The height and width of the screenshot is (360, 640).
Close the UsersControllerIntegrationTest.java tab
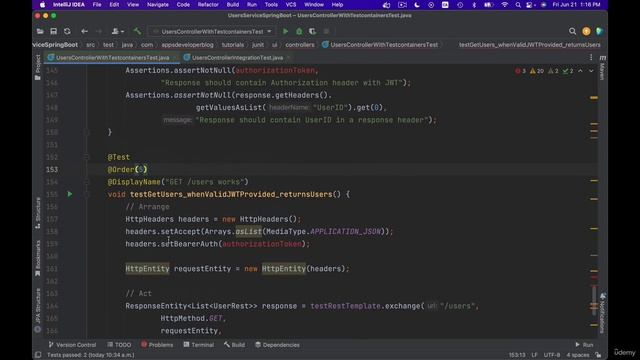coord(288,58)
